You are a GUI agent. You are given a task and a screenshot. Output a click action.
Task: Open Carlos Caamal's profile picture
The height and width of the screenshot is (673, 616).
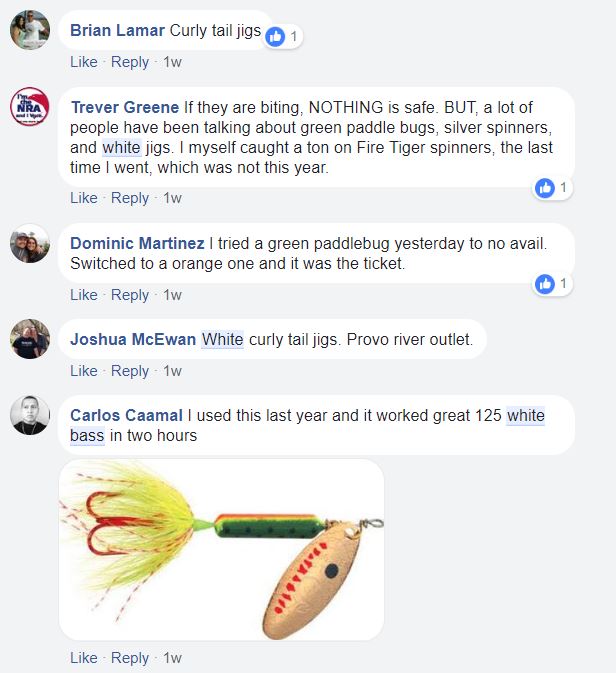click(x=30, y=415)
